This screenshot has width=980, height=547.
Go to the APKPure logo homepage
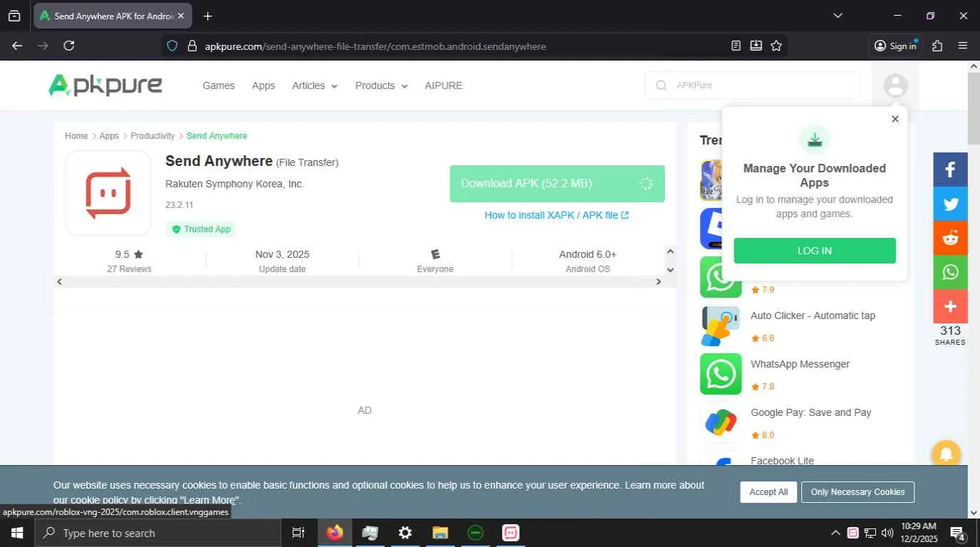[x=105, y=85]
